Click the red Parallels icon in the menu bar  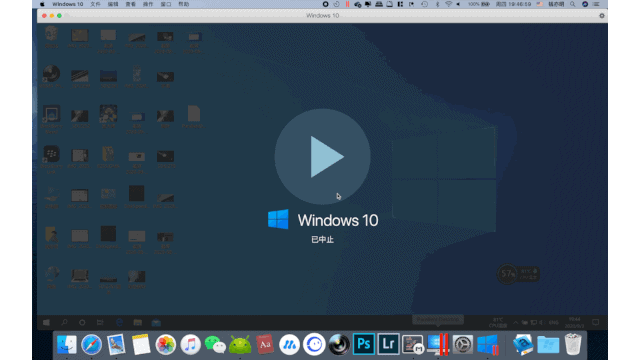(x=347, y=4)
